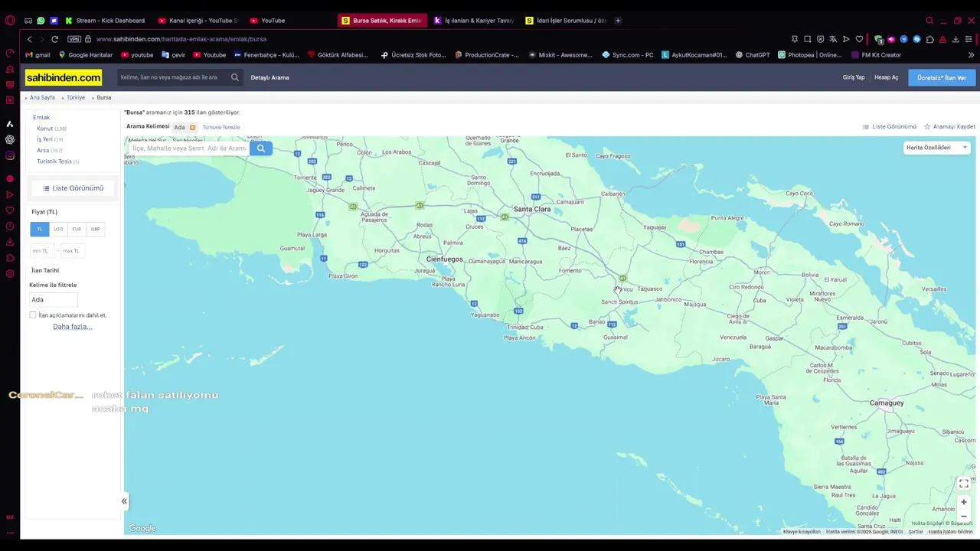Open Opera easy setup menu icon
This screenshot has height=551, width=980.
point(969,39)
